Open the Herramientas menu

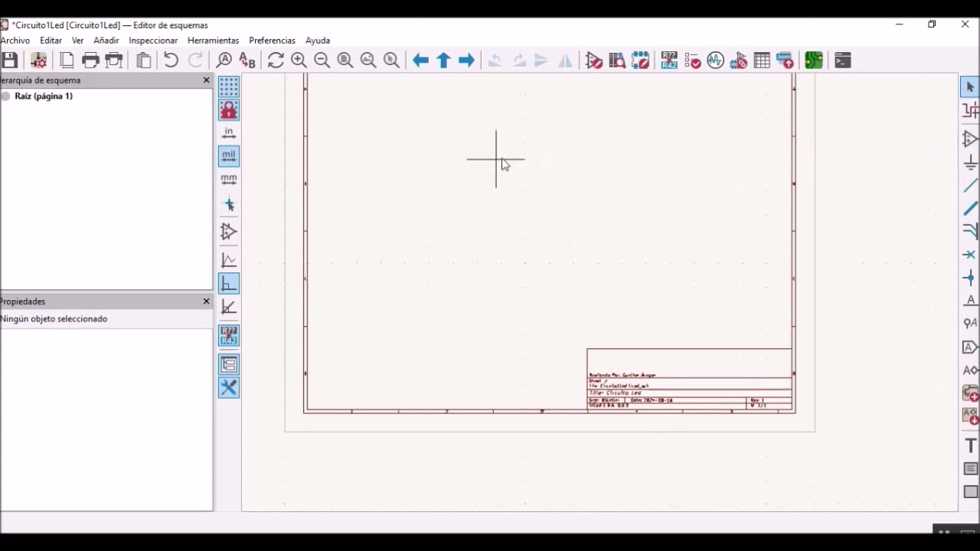213,41
